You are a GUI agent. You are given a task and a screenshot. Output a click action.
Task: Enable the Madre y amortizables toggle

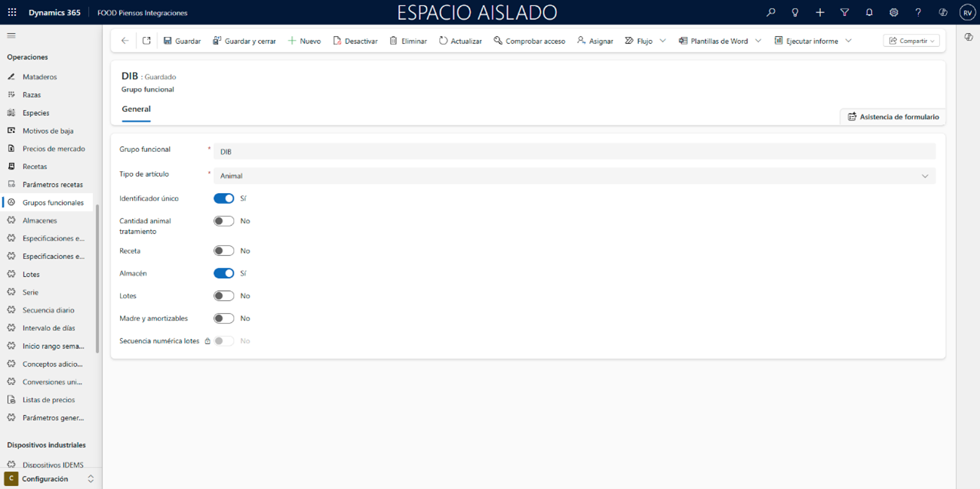[x=223, y=318]
